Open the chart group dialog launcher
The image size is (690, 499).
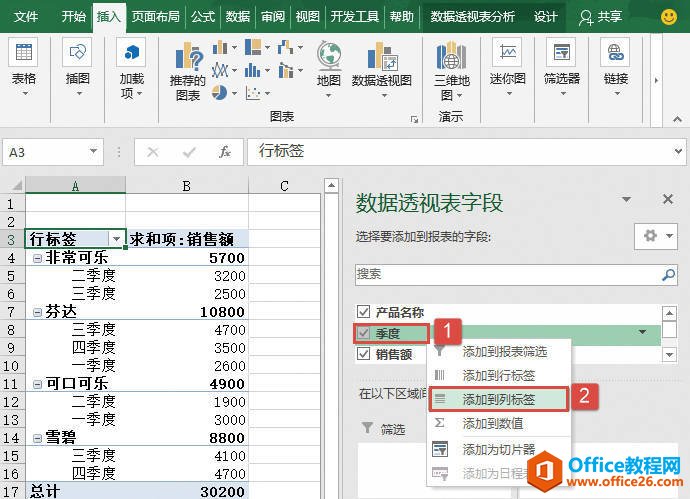(414, 119)
